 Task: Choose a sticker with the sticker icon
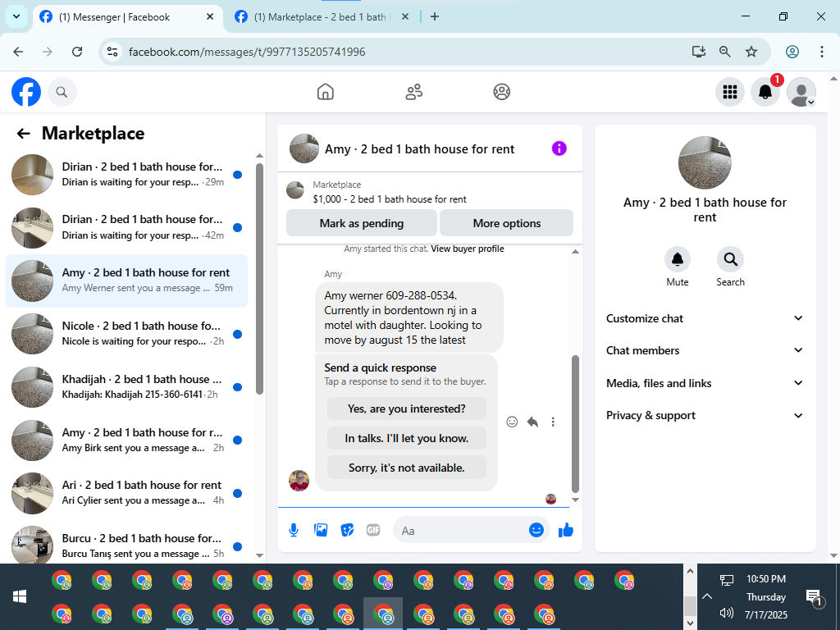pyautogui.click(x=347, y=531)
